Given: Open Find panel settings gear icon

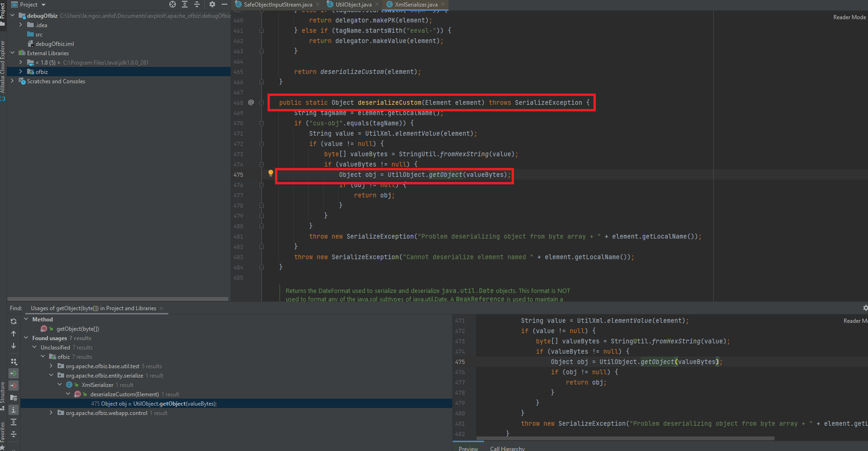Looking at the screenshot, I should (864, 308).
